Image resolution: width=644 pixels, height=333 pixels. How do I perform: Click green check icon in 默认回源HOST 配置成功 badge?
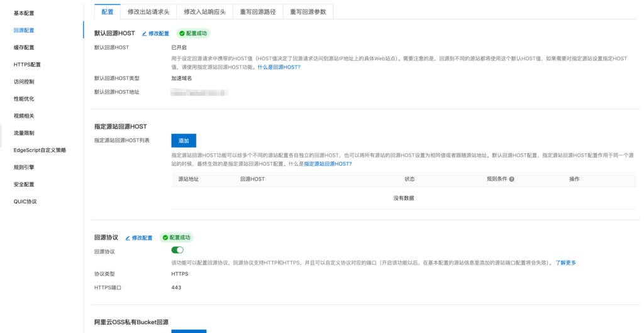pyautogui.click(x=182, y=33)
